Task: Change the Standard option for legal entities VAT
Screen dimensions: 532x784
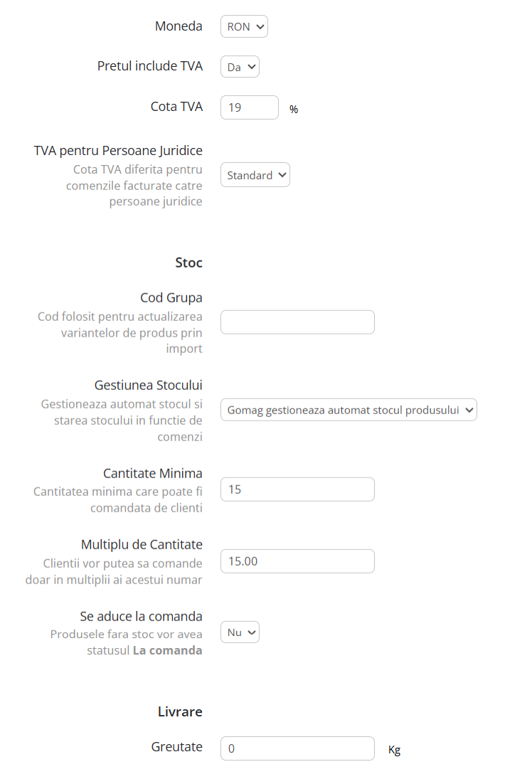Action: click(255, 174)
